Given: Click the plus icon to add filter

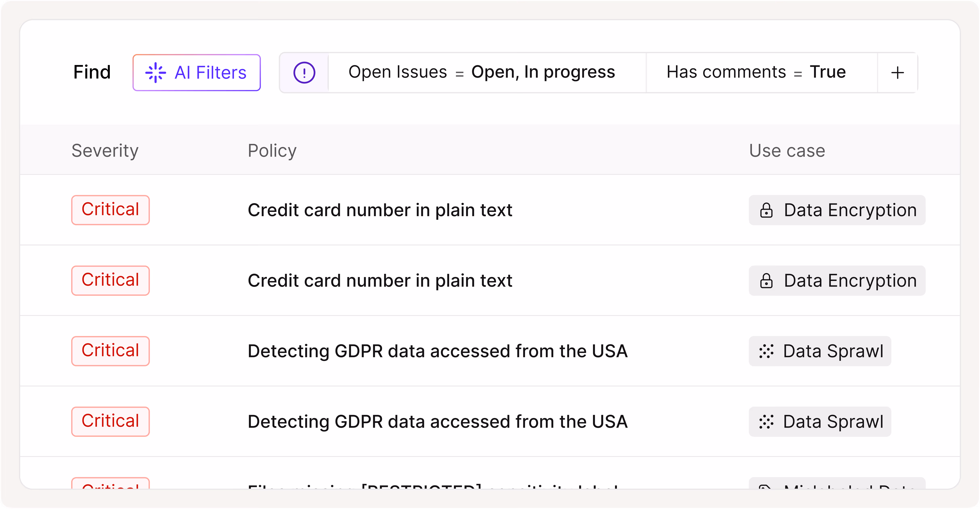Looking at the screenshot, I should point(897,73).
